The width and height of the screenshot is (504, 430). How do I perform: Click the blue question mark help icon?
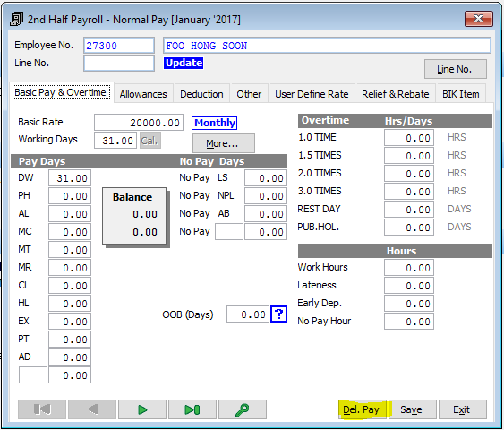click(278, 314)
